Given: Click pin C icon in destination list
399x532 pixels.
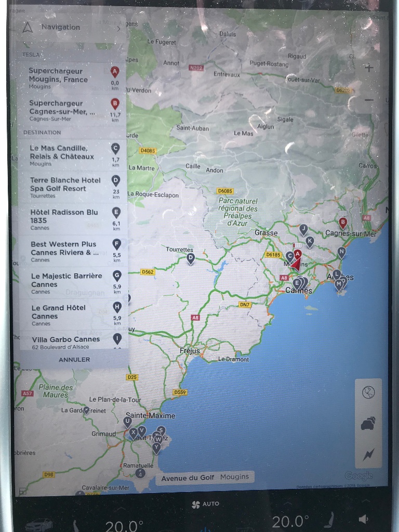Looking at the screenshot, I should pyautogui.click(x=115, y=149).
